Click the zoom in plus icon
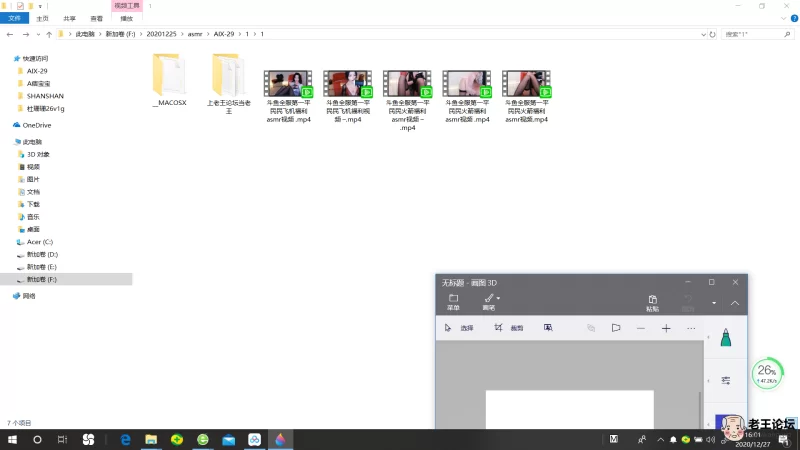Viewport: 800px width, 450px height. tap(666, 328)
